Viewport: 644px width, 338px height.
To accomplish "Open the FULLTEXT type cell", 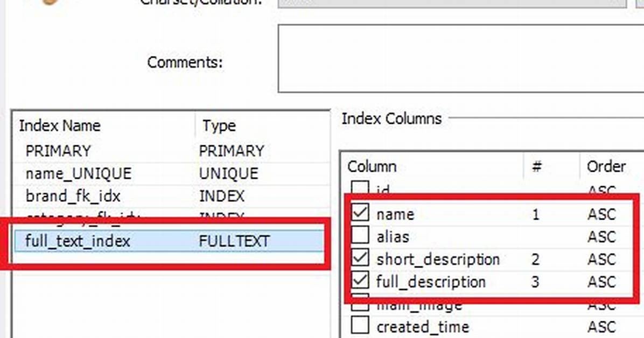I will click(x=234, y=241).
